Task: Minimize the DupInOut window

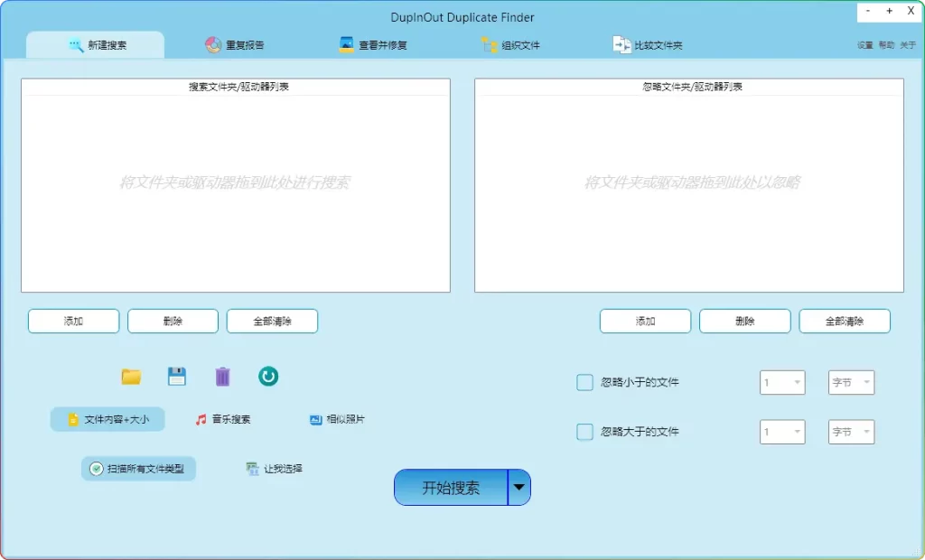Action: (x=868, y=11)
